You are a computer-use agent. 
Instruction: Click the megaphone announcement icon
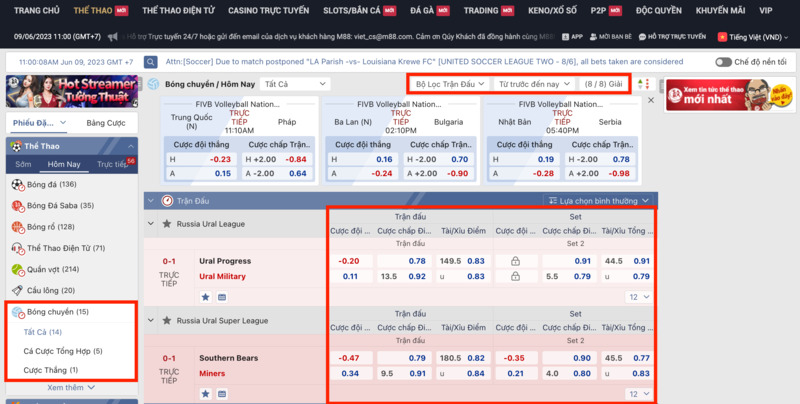point(113,37)
